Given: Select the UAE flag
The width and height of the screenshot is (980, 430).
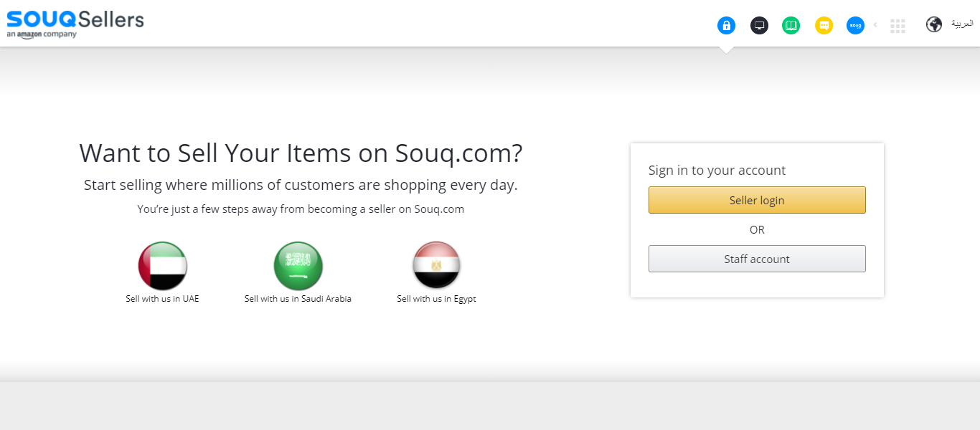Looking at the screenshot, I should point(162,266).
